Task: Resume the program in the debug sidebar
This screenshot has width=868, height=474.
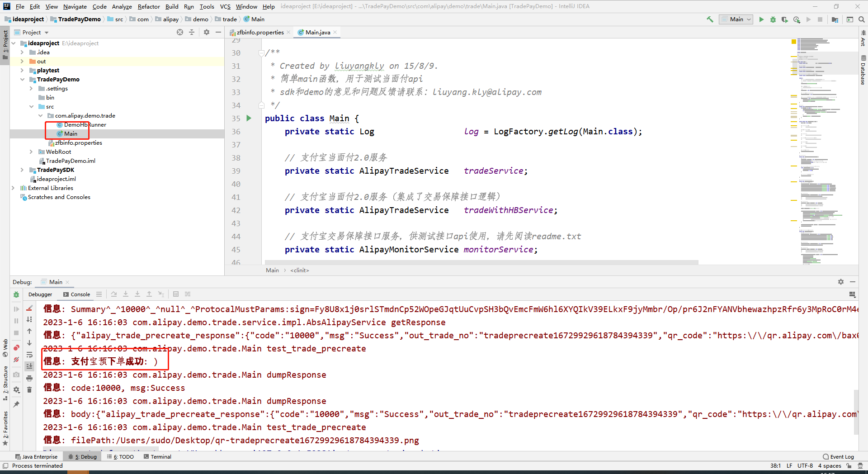Action: point(16,309)
